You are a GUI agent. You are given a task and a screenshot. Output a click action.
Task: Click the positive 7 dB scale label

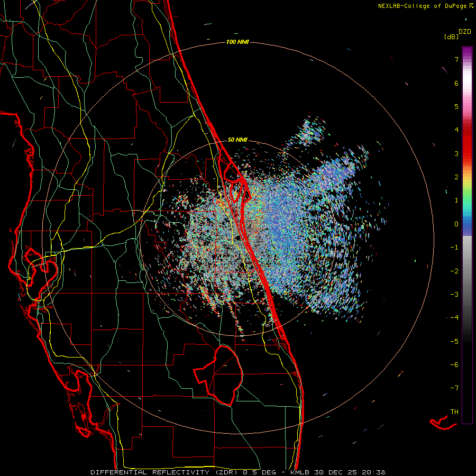[x=456, y=59]
